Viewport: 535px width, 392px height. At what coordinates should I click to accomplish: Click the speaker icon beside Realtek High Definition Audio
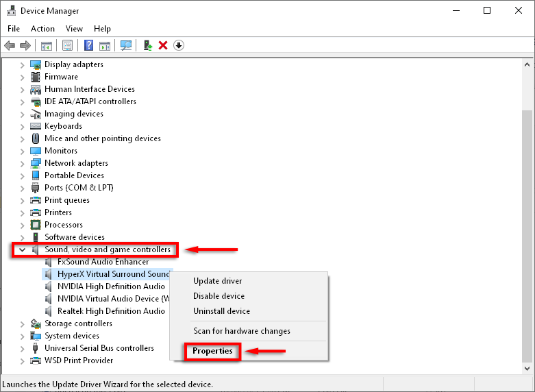[x=49, y=311]
